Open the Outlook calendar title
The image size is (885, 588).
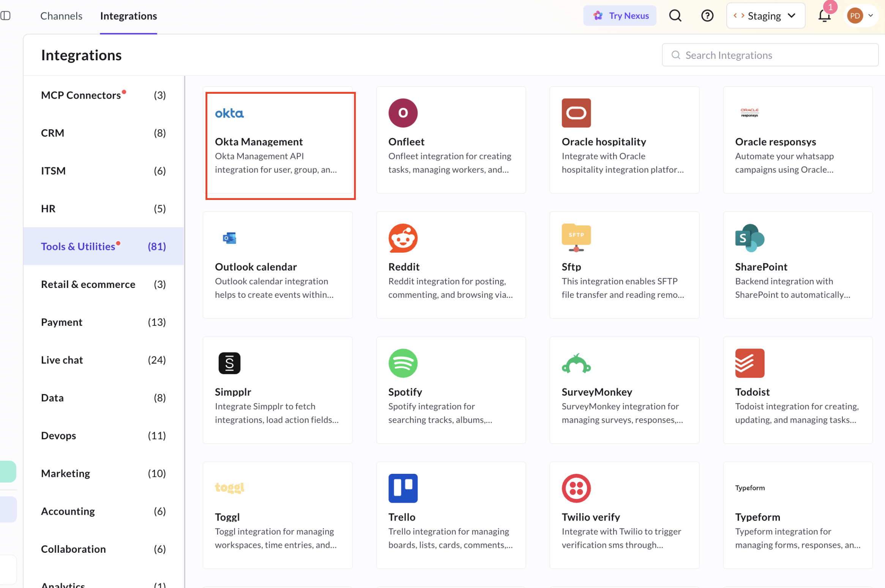[x=256, y=267]
